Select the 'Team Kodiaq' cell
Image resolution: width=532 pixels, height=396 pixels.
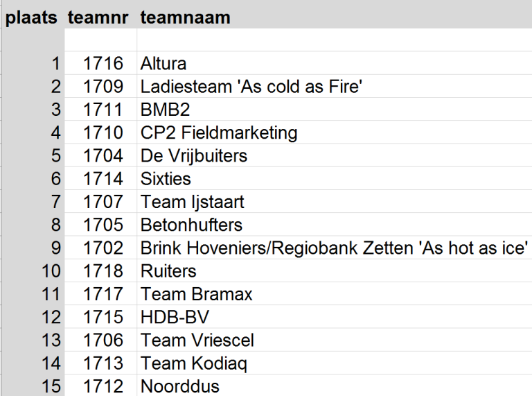193,363
